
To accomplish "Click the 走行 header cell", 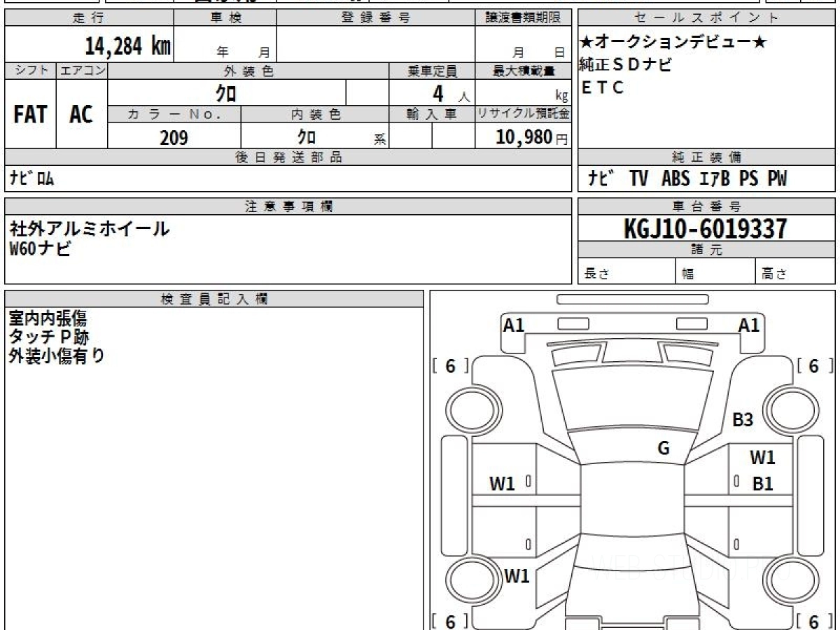I will point(89,18).
